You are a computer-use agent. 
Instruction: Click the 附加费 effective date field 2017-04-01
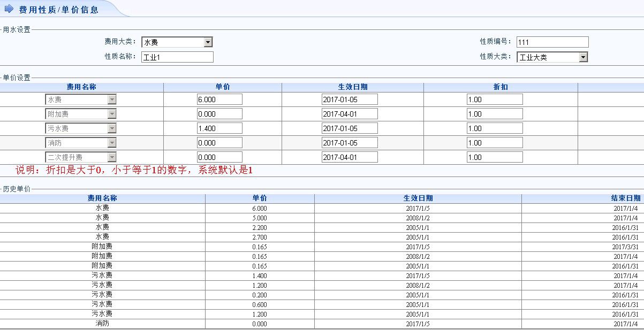coord(349,114)
